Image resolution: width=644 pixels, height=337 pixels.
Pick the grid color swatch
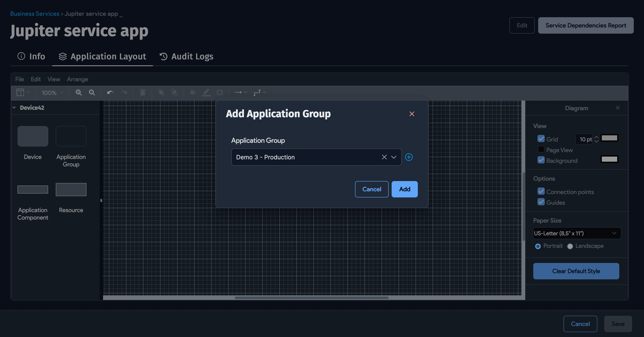(x=609, y=138)
